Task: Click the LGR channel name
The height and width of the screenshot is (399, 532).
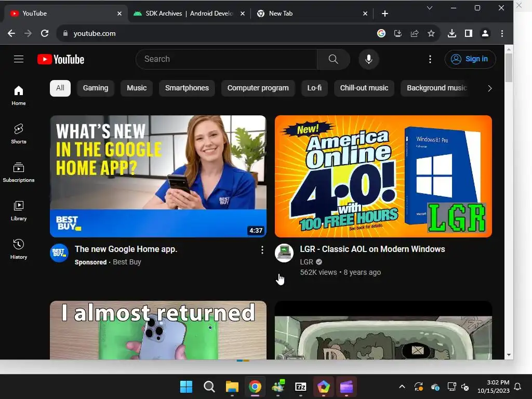Action: point(307,262)
